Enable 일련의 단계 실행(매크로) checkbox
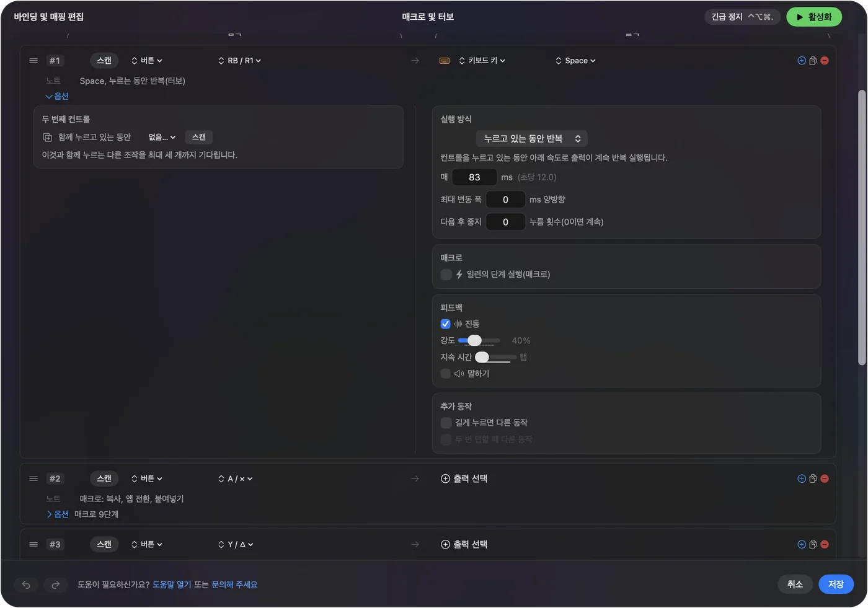Screen dimensions: 868x608 click(446, 275)
